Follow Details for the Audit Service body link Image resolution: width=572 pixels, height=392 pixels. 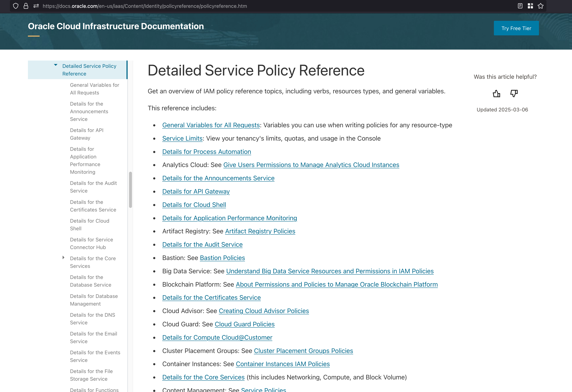click(x=202, y=244)
